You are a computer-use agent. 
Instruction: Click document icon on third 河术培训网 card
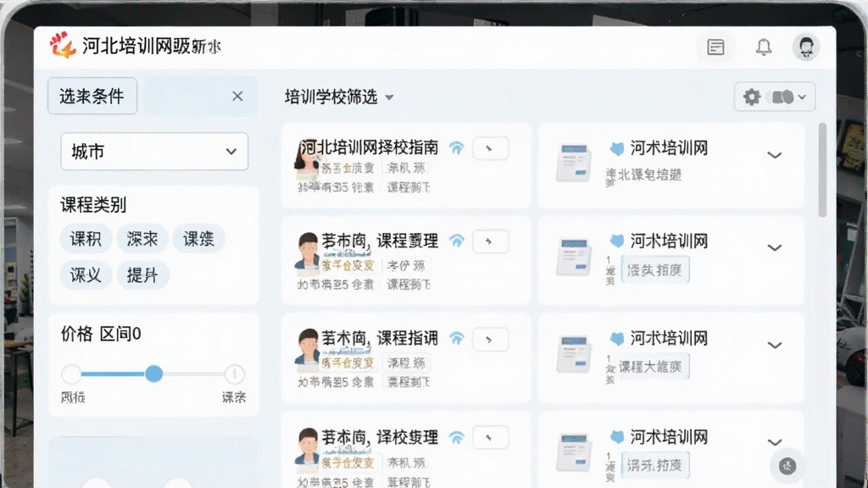574,353
